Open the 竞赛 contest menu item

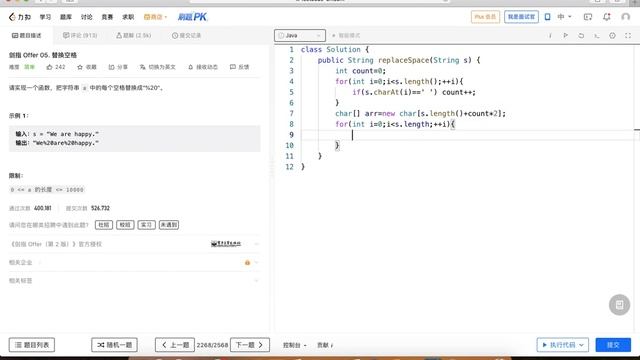(107, 17)
